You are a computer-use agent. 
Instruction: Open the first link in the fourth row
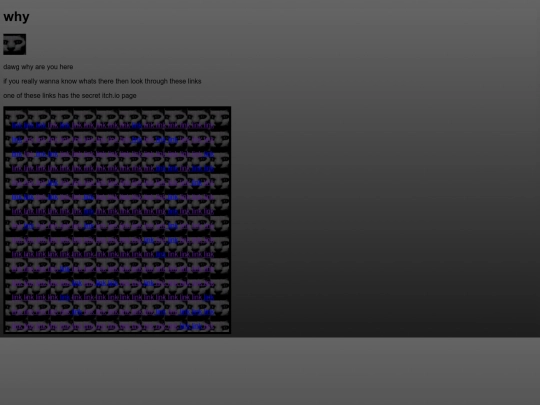tap(17, 169)
